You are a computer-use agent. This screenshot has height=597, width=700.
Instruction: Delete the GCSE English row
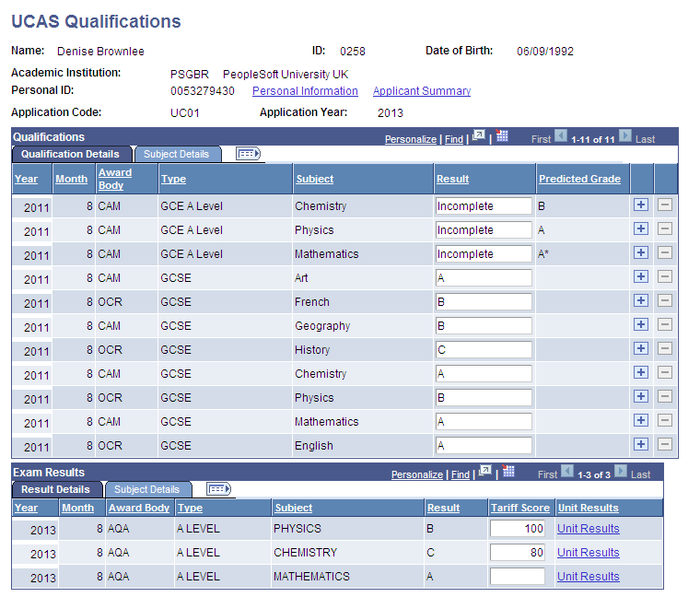tap(665, 444)
